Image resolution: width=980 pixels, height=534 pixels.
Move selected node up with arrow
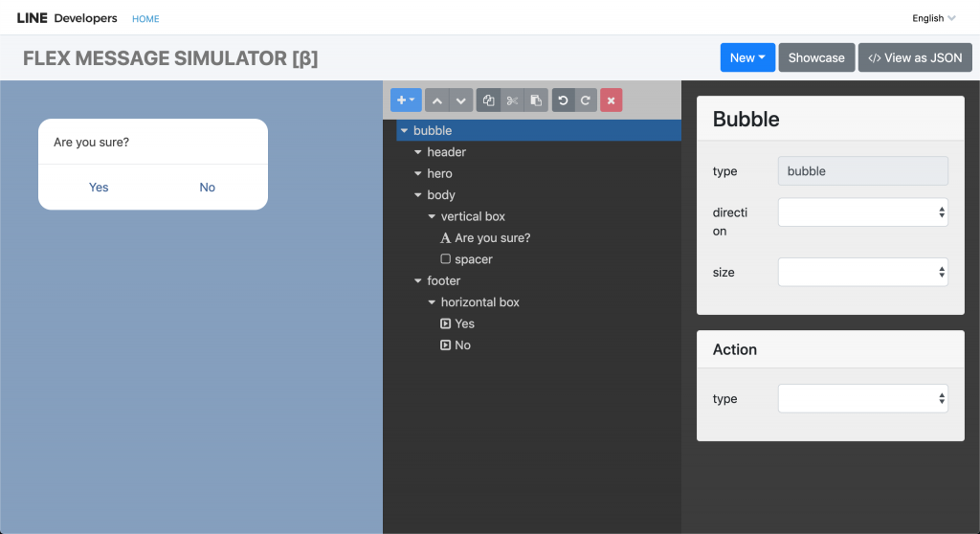pyautogui.click(x=436, y=100)
